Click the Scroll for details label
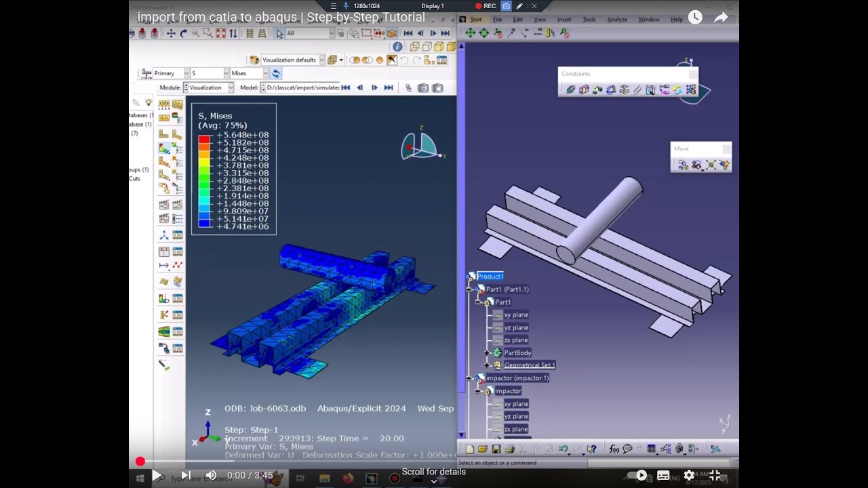This screenshot has height=488, width=868. pyautogui.click(x=434, y=472)
